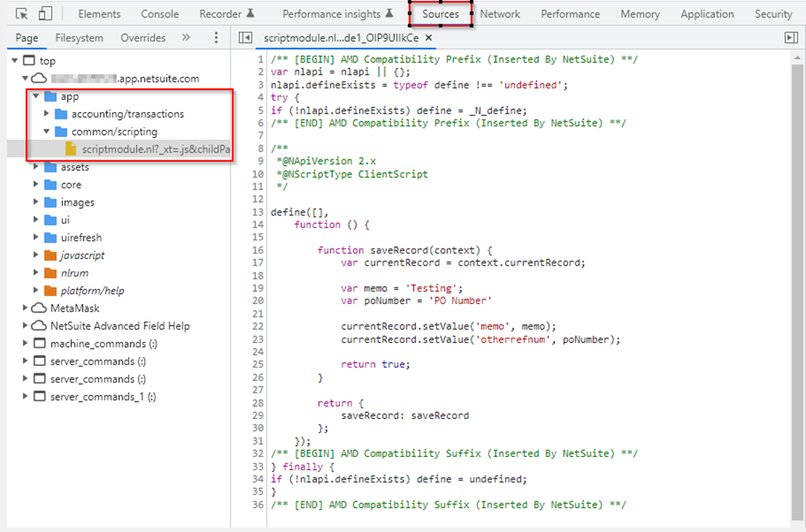Click the uirefresh folder icon
Screen dimensions: 806x532
[50, 237]
